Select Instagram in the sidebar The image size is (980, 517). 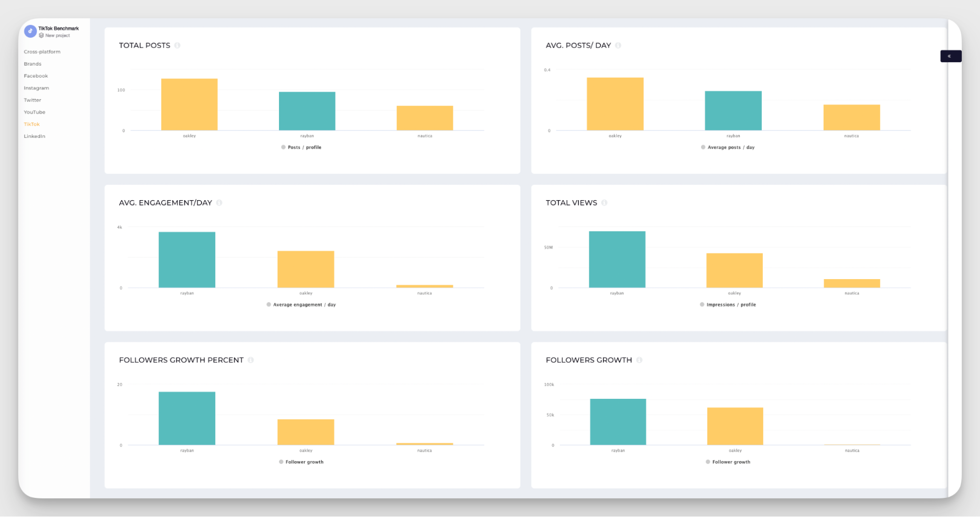coord(36,88)
